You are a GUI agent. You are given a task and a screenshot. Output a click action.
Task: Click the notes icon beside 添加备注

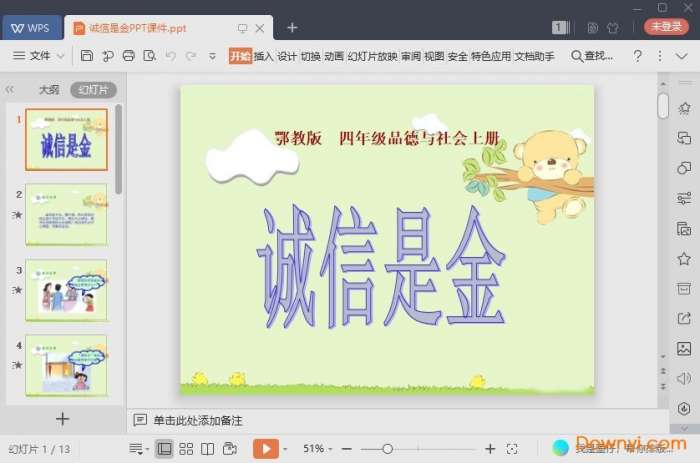[x=140, y=420]
